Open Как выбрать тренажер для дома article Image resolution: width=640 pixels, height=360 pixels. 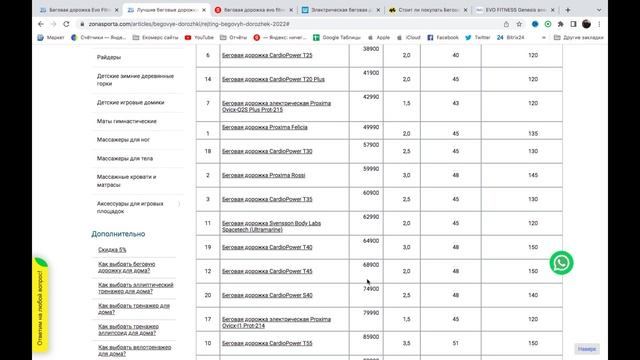(134, 309)
